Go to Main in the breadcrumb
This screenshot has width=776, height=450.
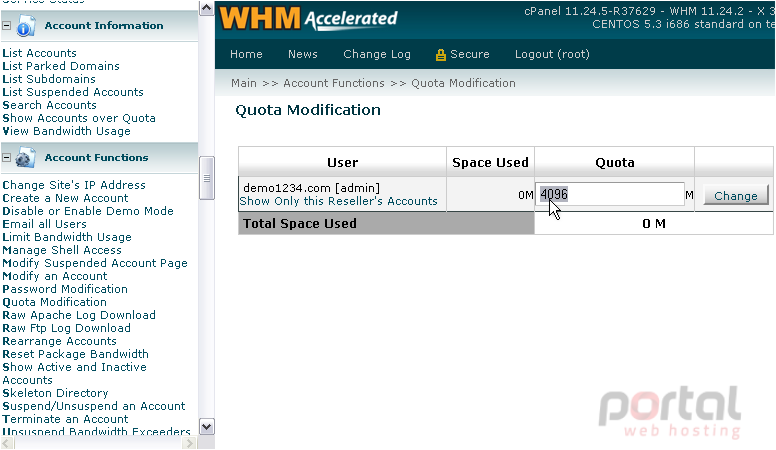click(243, 83)
